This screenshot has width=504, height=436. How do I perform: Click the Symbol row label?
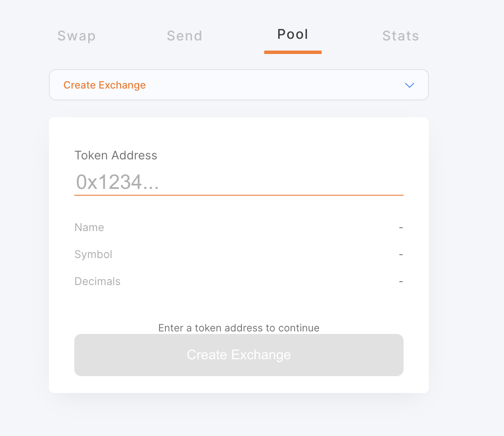pos(93,254)
